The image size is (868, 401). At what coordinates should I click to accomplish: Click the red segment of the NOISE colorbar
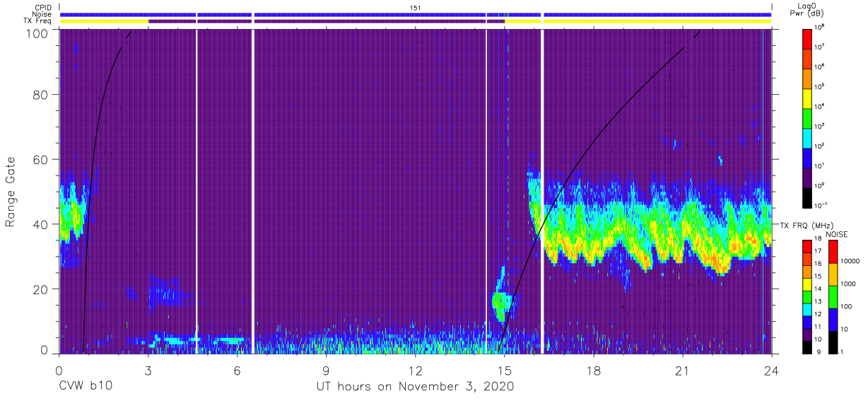click(832, 252)
